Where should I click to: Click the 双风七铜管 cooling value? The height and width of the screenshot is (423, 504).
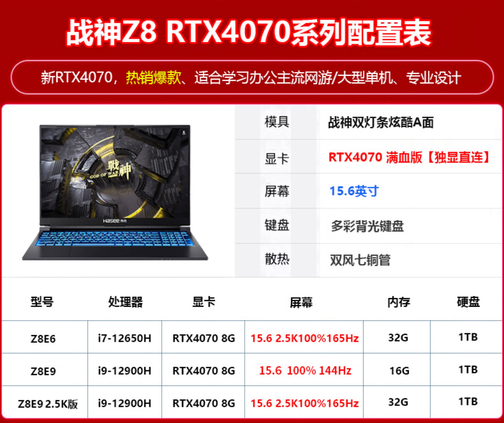tap(360, 260)
